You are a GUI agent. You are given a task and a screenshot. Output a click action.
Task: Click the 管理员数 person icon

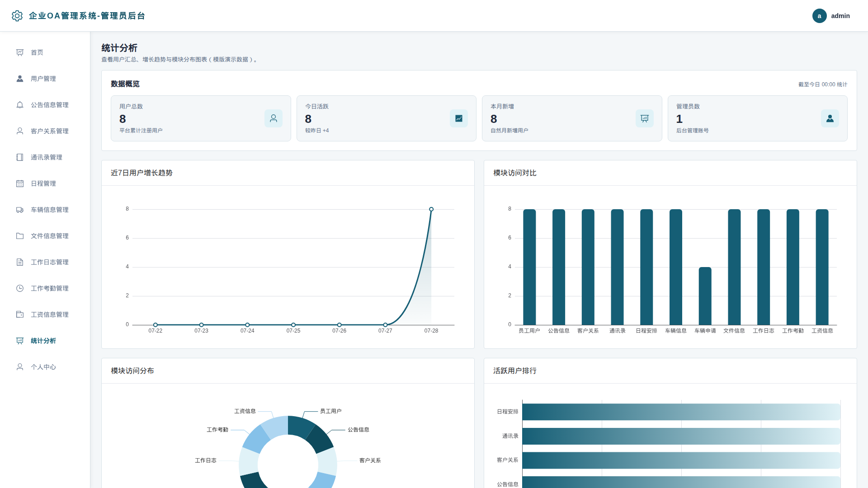[830, 118]
